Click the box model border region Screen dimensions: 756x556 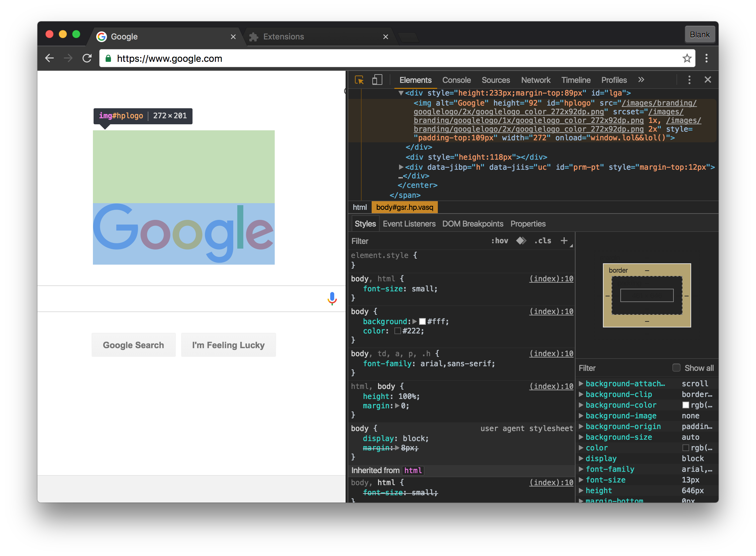pos(647,270)
